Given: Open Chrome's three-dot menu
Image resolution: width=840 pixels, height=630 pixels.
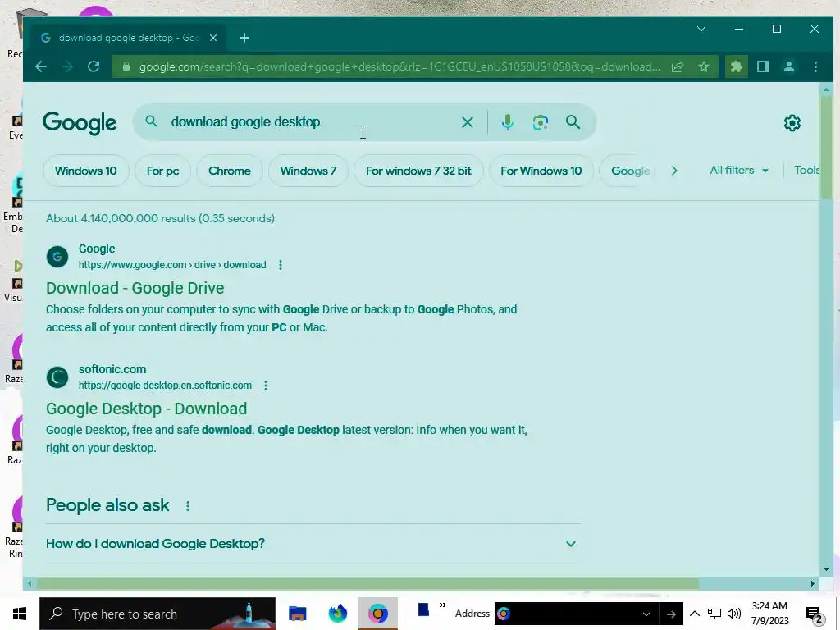Looking at the screenshot, I should pos(815,66).
